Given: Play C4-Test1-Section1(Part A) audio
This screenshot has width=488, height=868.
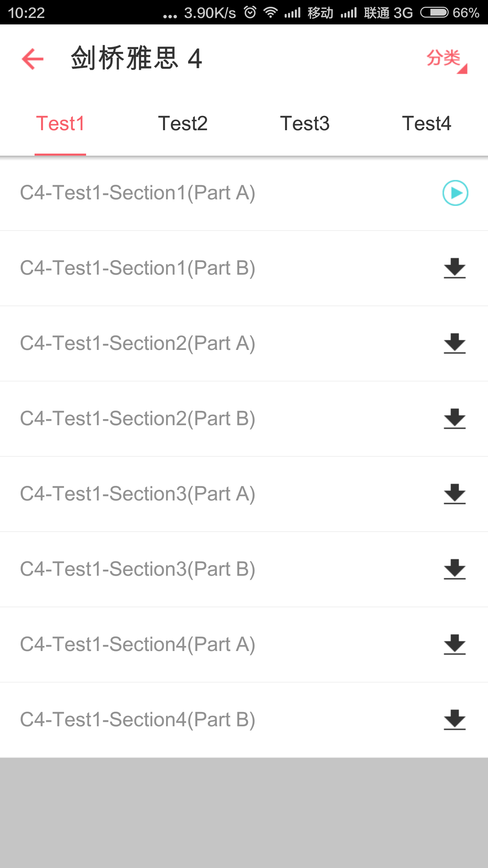Looking at the screenshot, I should coord(455,193).
